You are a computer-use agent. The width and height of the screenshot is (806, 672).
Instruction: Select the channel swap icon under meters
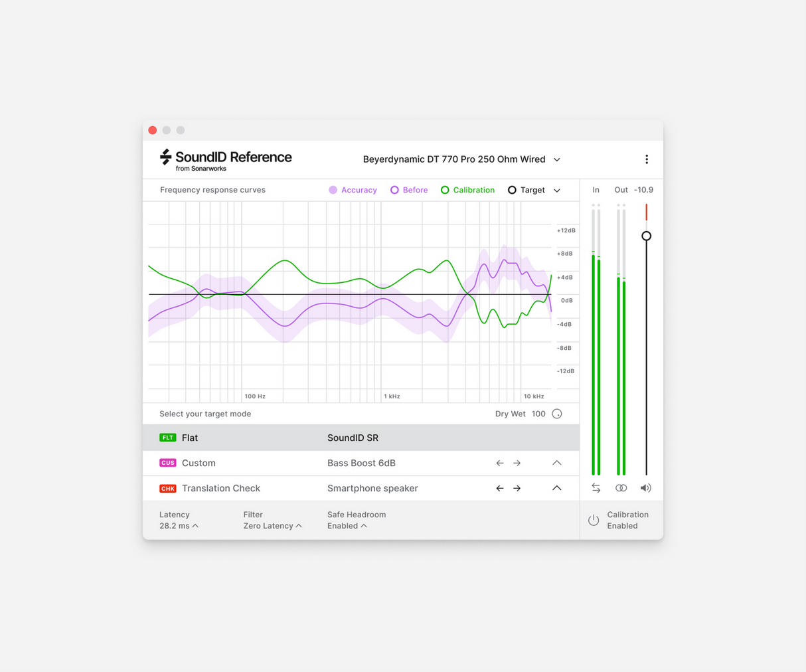[596, 487]
